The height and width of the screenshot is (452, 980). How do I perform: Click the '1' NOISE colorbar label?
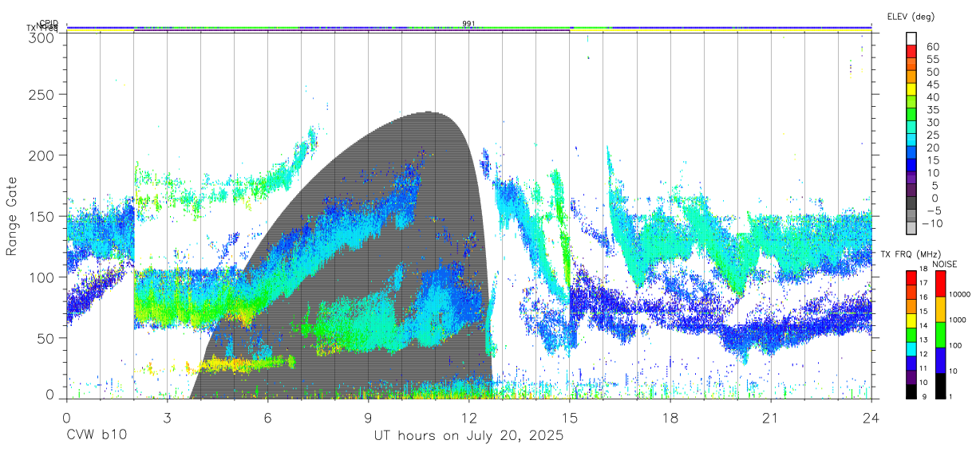point(950,396)
